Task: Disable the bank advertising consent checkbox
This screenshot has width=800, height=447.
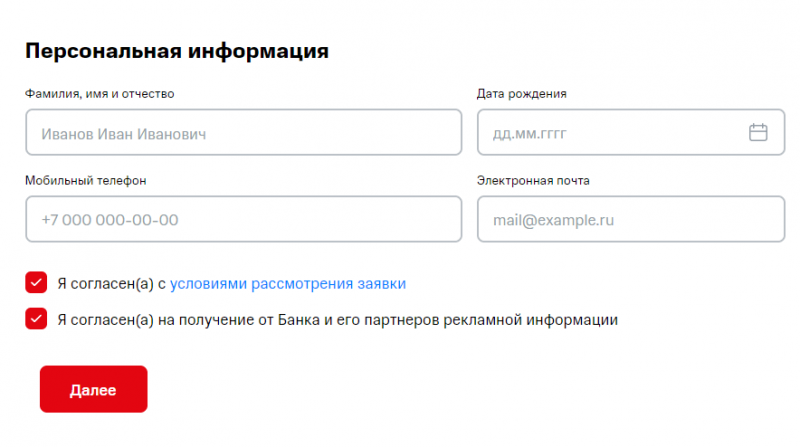Action: click(36, 319)
